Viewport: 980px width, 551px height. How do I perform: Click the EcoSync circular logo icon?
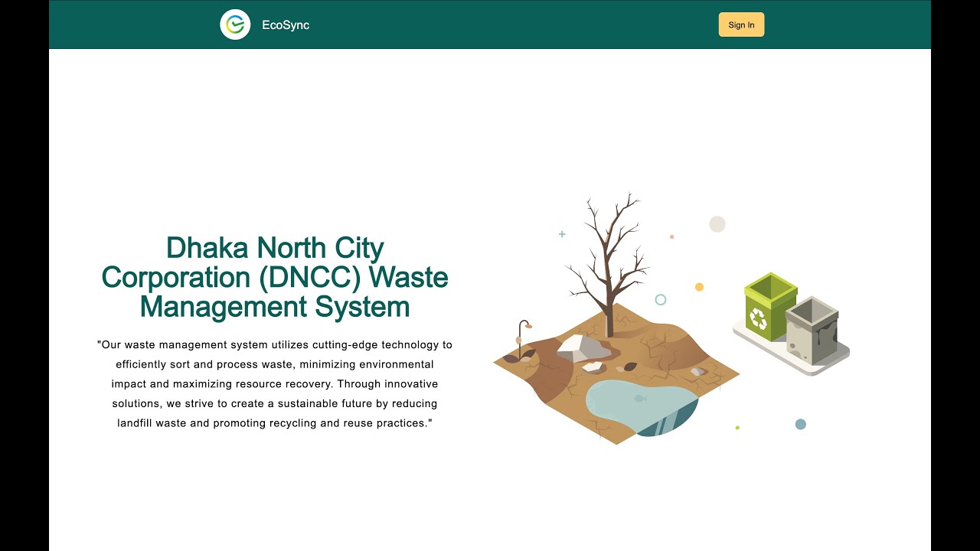[x=235, y=24]
